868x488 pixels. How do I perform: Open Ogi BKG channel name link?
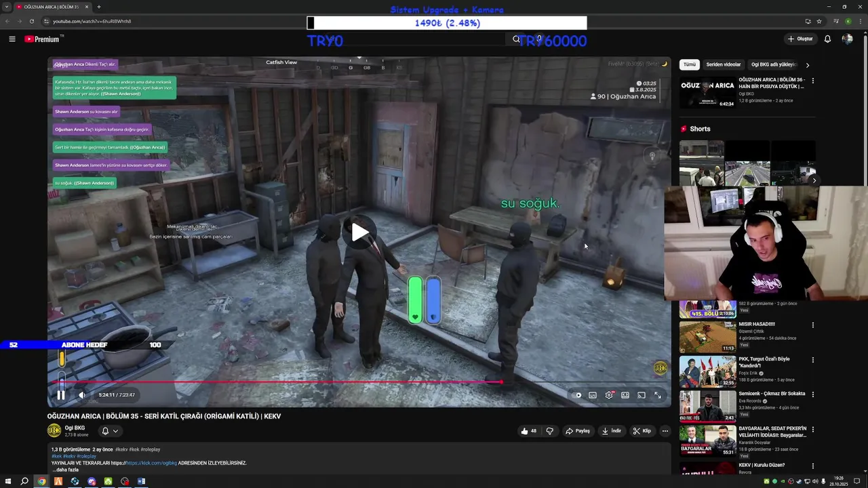click(x=75, y=428)
